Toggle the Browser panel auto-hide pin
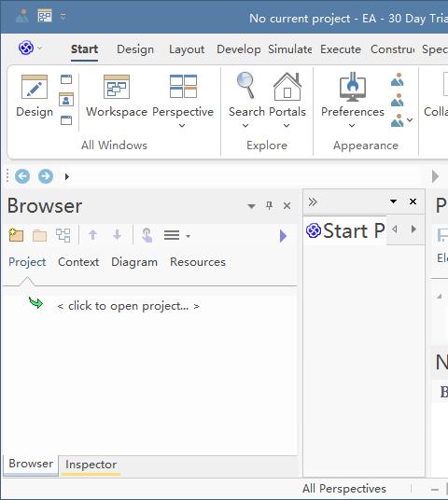 point(270,205)
